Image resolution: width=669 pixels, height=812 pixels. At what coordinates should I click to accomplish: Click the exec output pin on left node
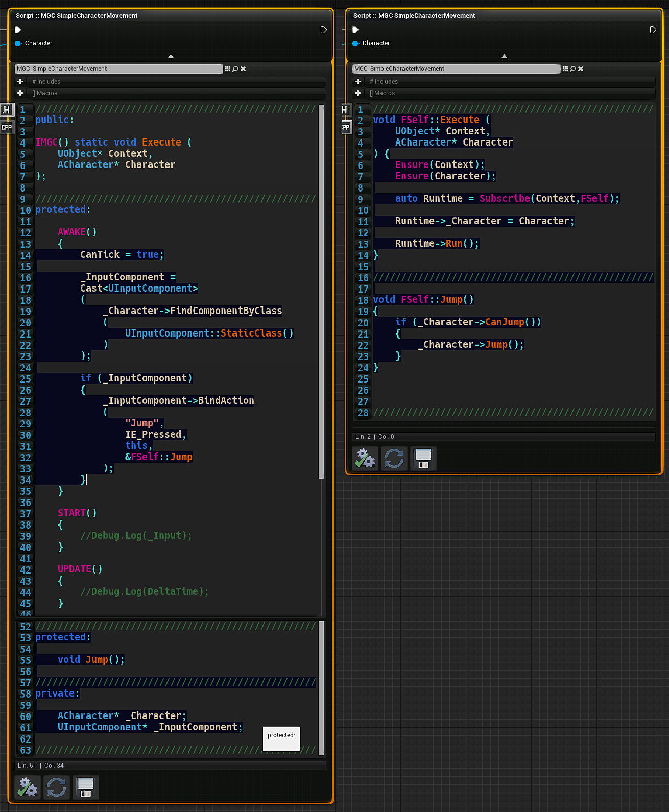coord(323,30)
